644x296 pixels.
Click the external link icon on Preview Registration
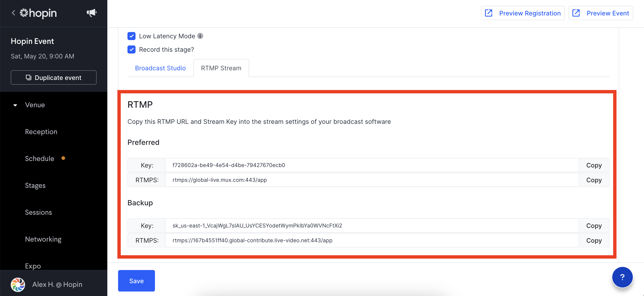489,13
